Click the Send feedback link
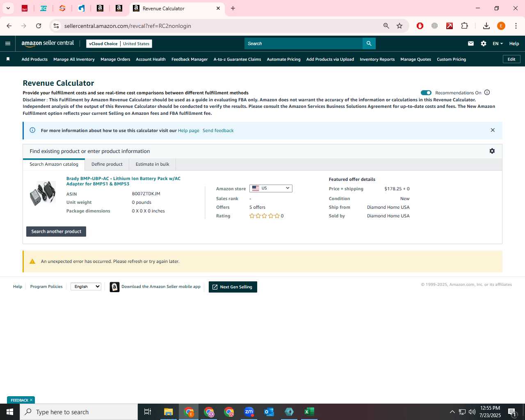This screenshot has width=525, height=420. click(218, 130)
